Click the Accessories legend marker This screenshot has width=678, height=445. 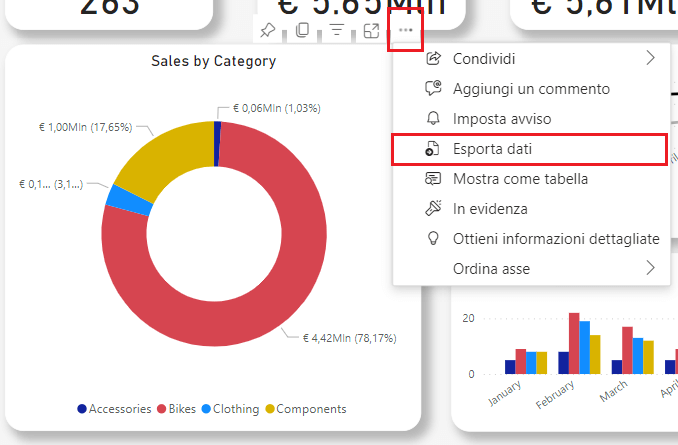point(82,409)
